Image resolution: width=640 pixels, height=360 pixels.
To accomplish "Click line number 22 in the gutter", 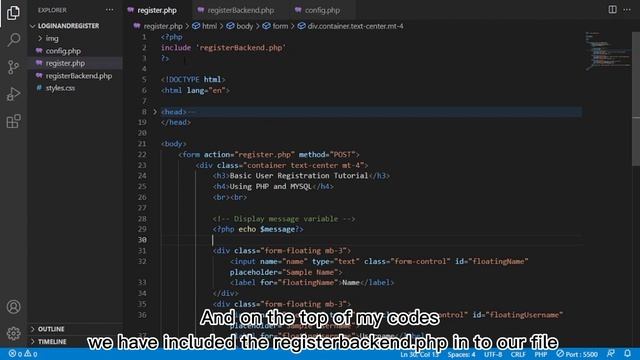I will coord(142,154).
